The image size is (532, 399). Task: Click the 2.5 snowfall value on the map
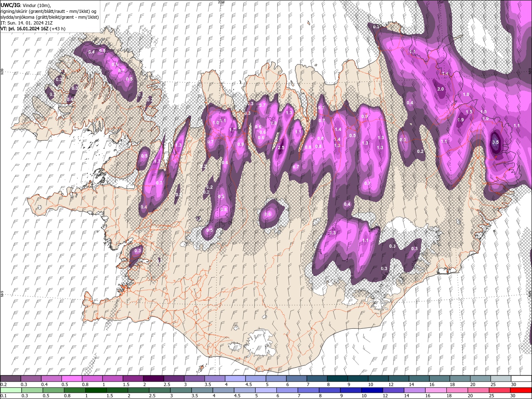[x=281, y=148]
